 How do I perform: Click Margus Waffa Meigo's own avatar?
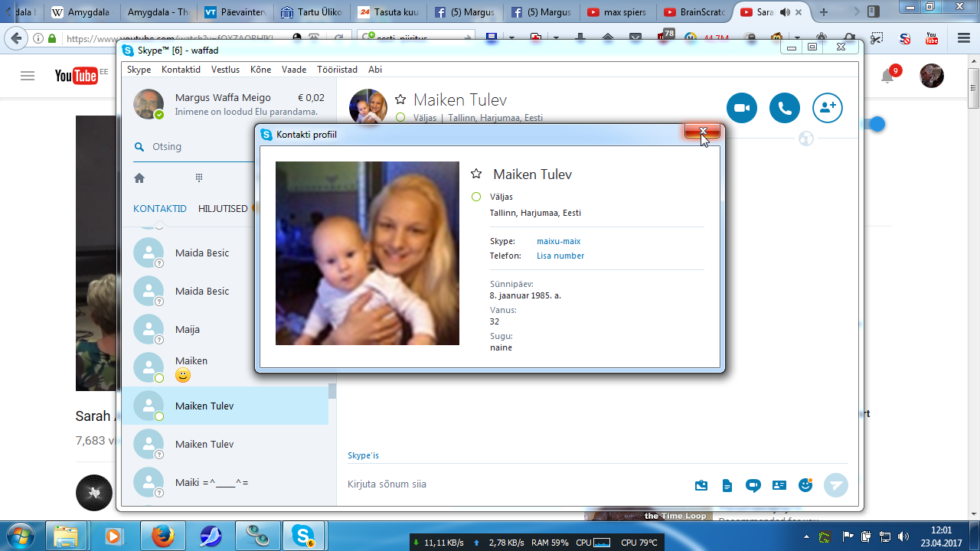click(149, 104)
